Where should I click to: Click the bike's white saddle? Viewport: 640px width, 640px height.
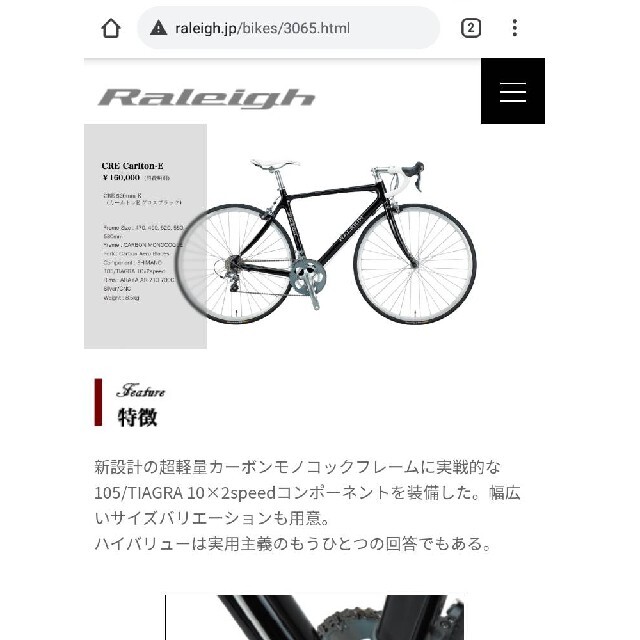click(x=275, y=164)
